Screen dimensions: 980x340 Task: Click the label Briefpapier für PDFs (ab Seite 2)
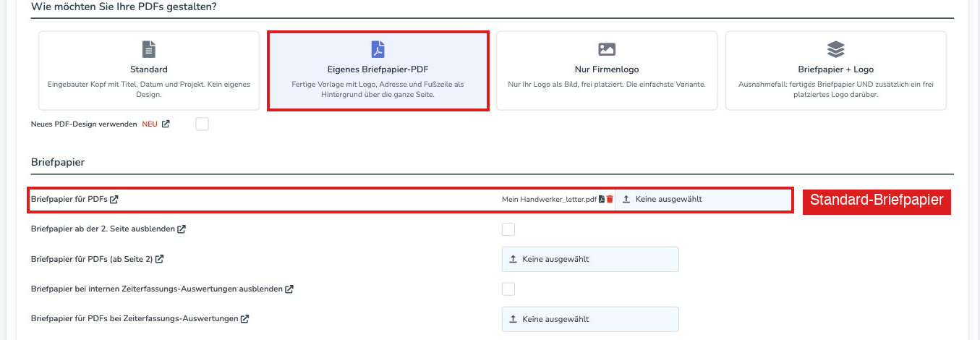[92, 259]
